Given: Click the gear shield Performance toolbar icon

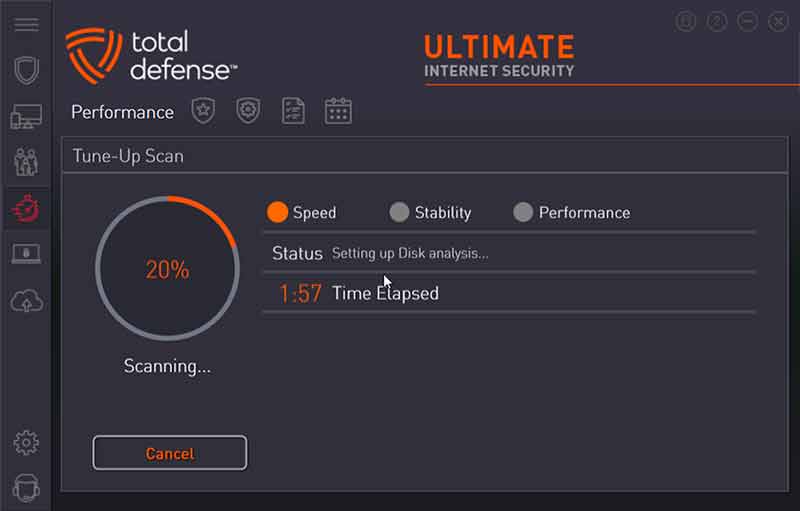Looking at the screenshot, I should click(x=248, y=111).
